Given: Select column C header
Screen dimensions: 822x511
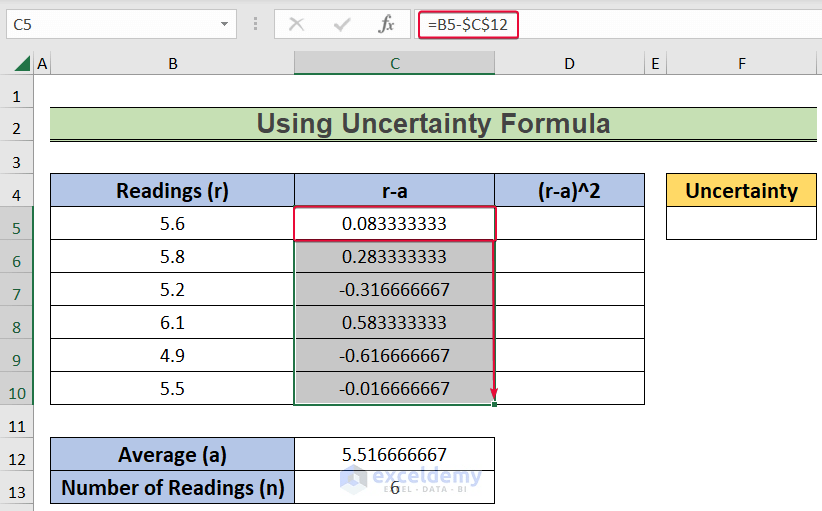Looking at the screenshot, I should tap(394, 63).
